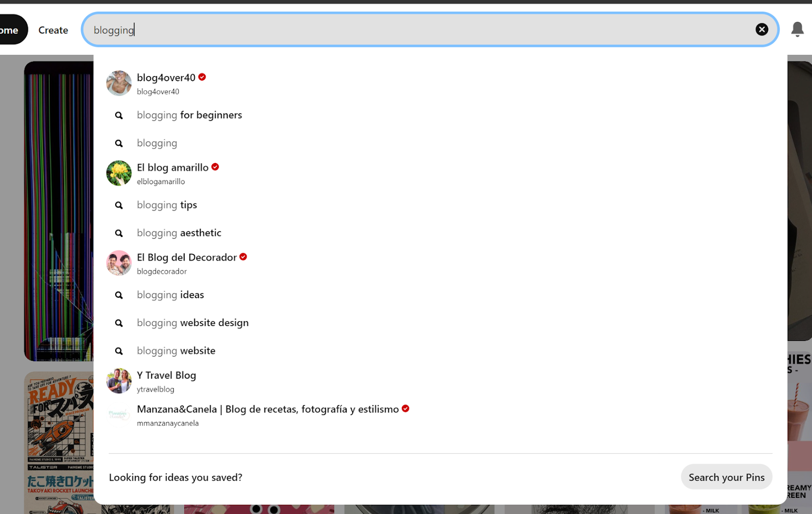Choose 'blogging for beginners' suggestion

point(189,115)
